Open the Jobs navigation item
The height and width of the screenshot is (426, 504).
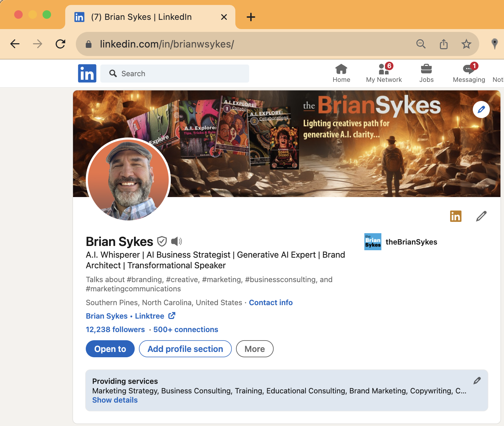click(x=426, y=73)
